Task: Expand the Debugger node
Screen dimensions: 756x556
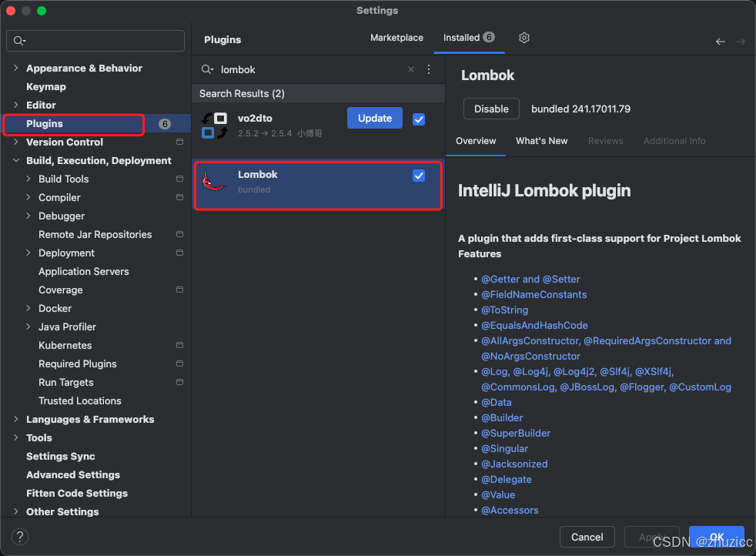Action: click(x=28, y=216)
